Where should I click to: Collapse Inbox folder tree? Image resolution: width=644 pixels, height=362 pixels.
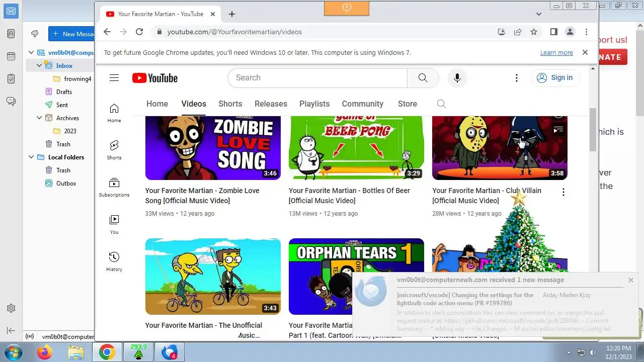coord(39,65)
